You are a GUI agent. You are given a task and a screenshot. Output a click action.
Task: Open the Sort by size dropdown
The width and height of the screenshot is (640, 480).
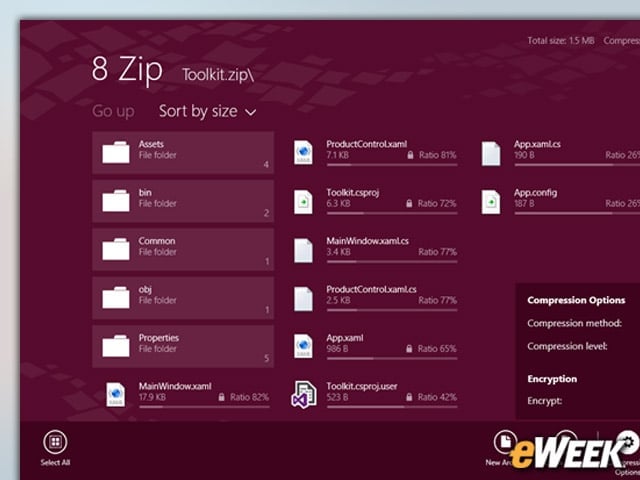(x=207, y=111)
